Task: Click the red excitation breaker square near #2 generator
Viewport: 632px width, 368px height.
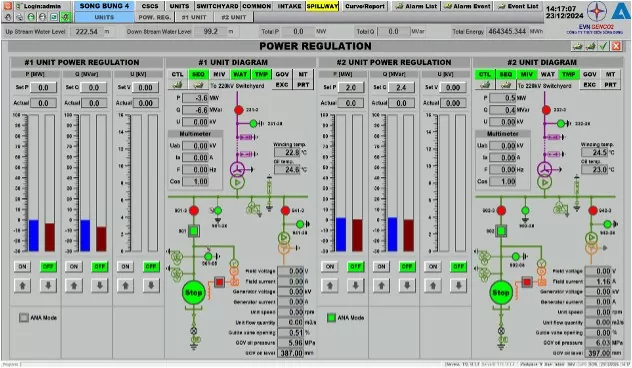Action: (x=527, y=282)
